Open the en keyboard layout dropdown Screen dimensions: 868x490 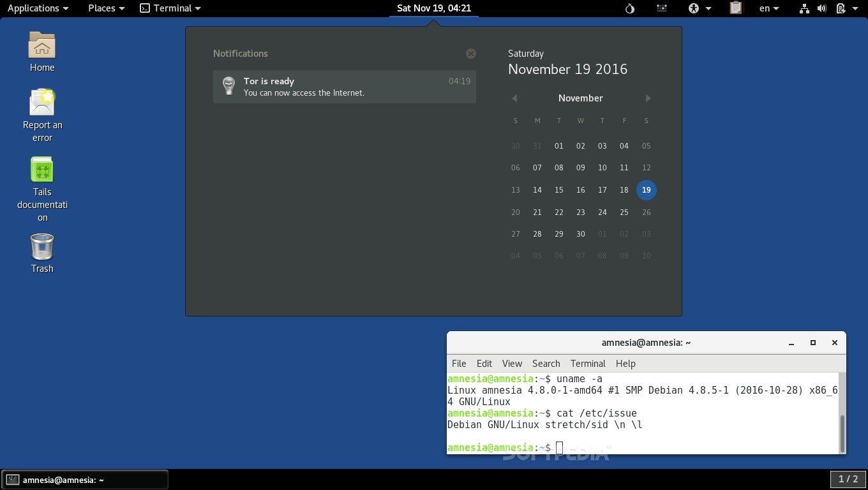(769, 8)
